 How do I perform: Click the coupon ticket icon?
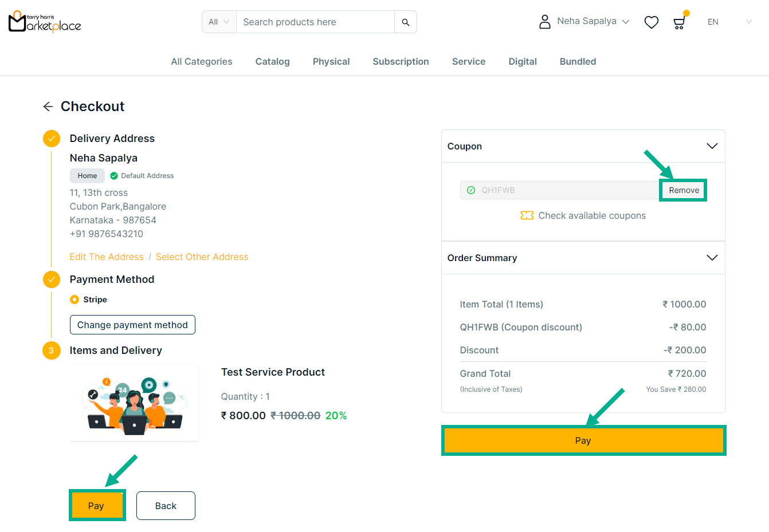tap(527, 215)
